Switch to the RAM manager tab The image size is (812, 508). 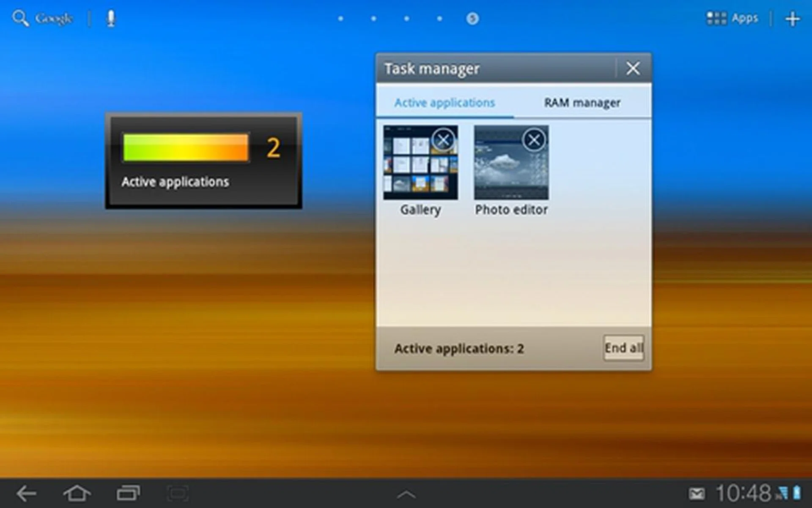[x=582, y=103]
